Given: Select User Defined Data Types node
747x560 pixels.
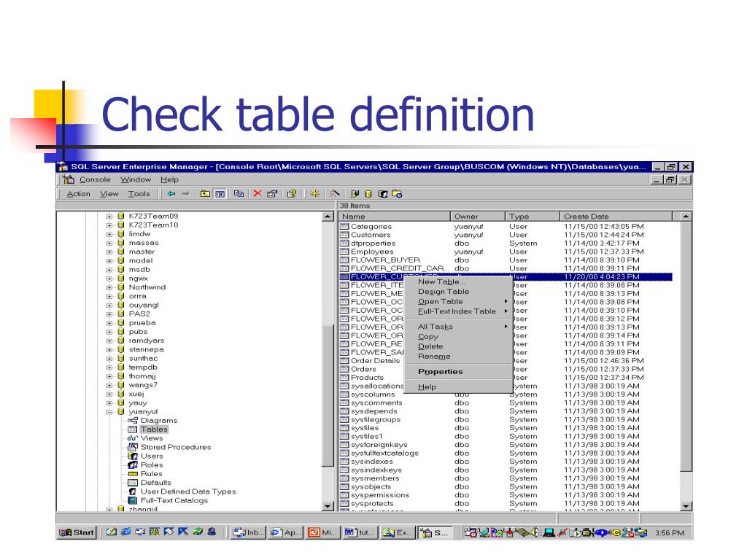Looking at the screenshot, I should coord(188,491).
